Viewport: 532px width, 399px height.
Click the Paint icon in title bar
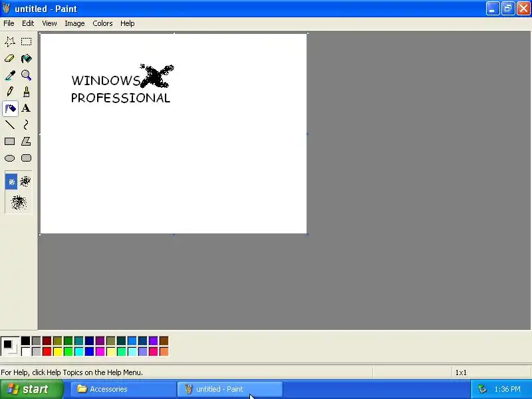(x=7, y=8)
